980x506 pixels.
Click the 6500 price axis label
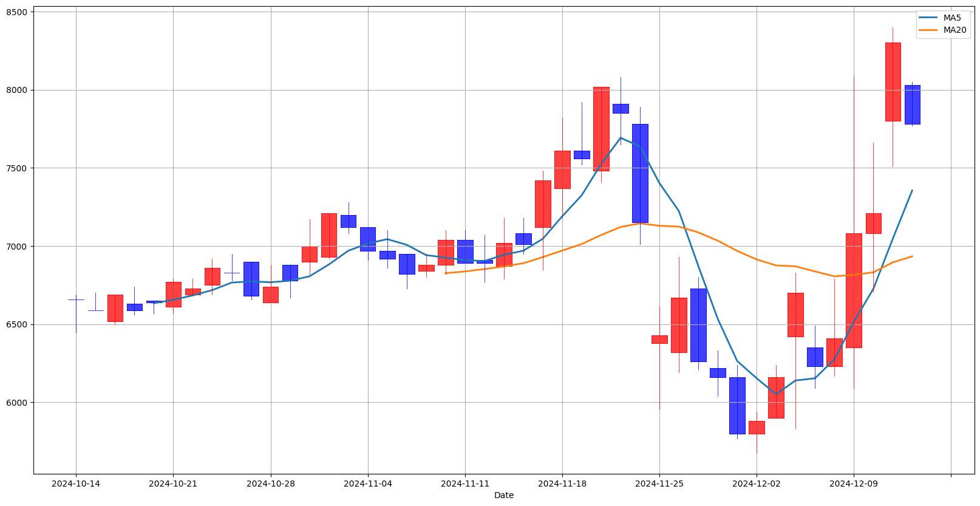18,324
